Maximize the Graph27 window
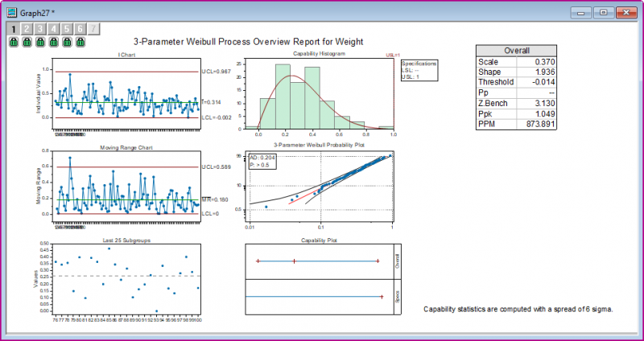644x341 pixels. (602, 12)
